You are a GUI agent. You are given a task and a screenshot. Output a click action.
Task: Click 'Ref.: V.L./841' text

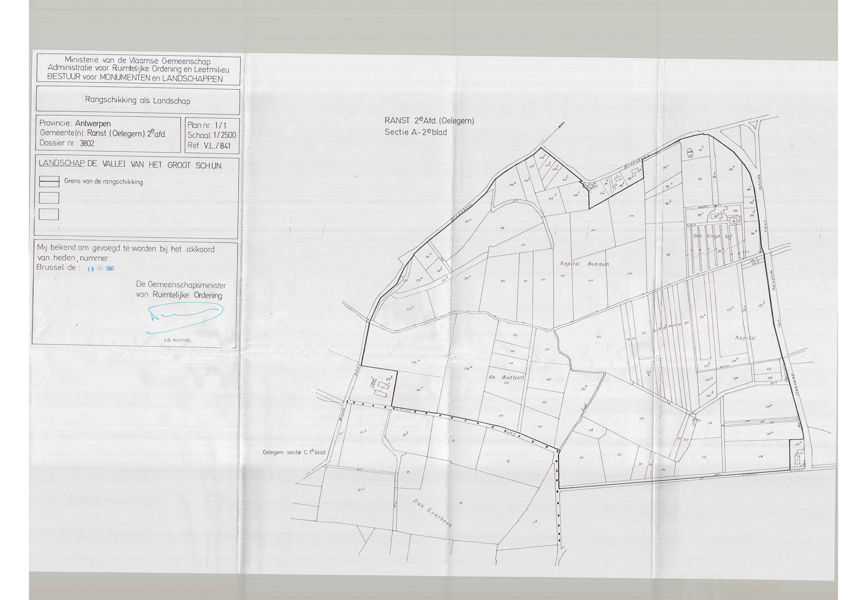point(209,146)
